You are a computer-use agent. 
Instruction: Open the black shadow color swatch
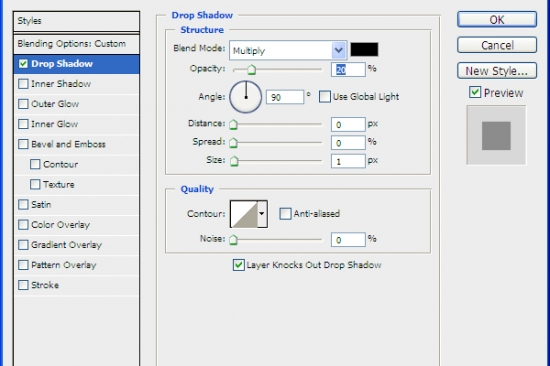(364, 49)
